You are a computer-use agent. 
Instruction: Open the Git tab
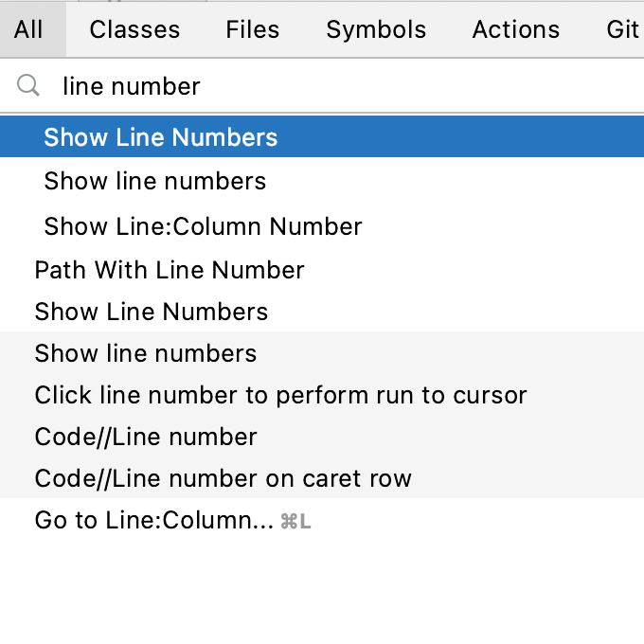[x=622, y=29]
